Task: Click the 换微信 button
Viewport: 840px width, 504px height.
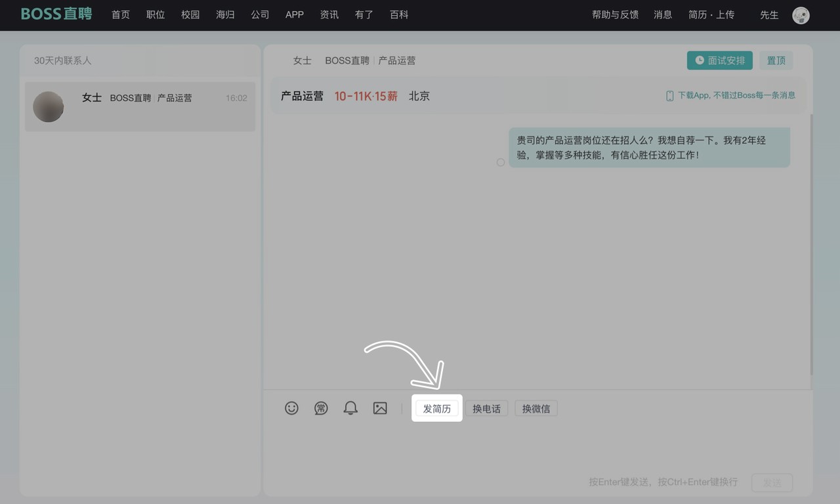Action: 536,409
